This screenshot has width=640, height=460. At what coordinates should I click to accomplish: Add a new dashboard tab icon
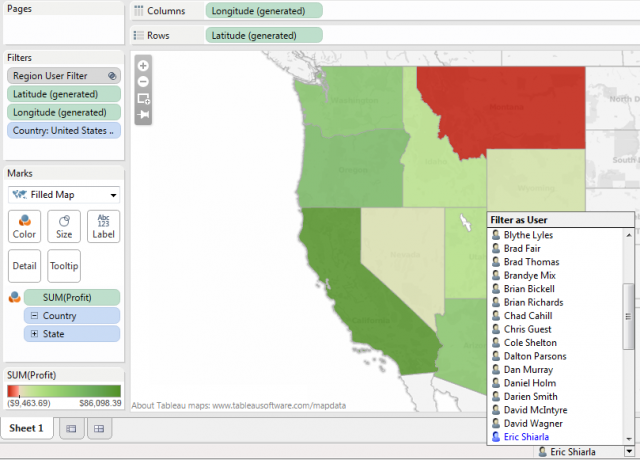coord(98,429)
